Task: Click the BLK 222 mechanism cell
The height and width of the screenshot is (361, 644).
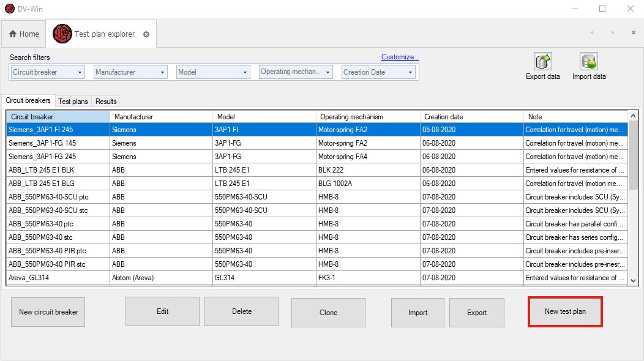Action: 369,170
